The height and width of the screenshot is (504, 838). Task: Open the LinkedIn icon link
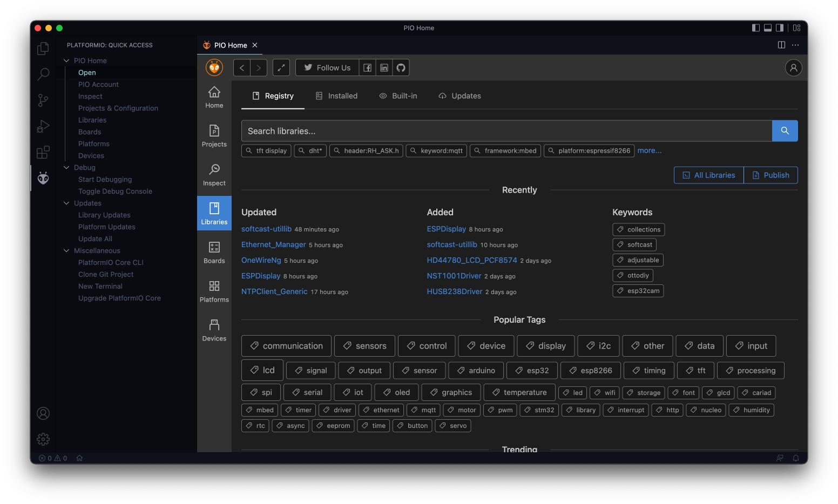[x=384, y=67]
